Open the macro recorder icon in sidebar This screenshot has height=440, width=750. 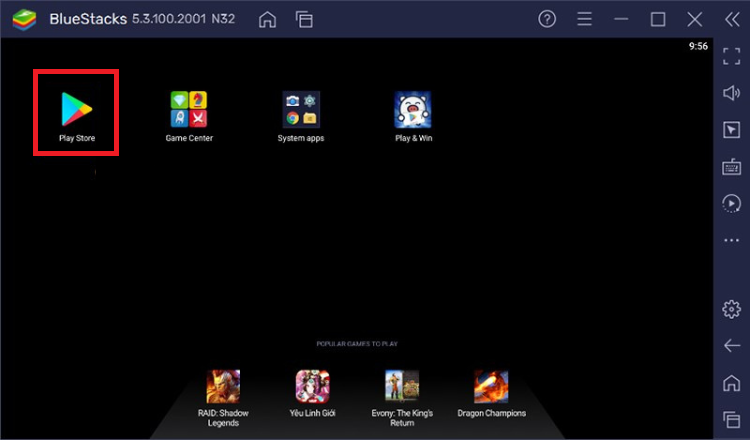[x=731, y=203]
